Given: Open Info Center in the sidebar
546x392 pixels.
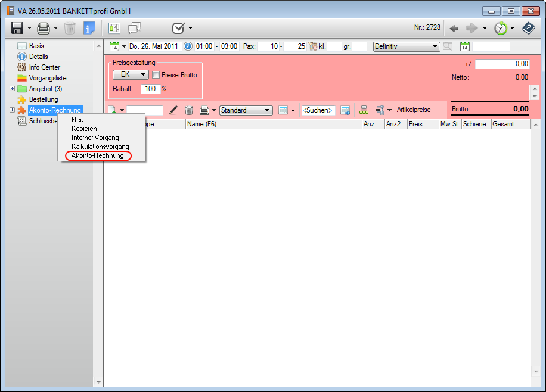Looking at the screenshot, I should tap(45, 67).
